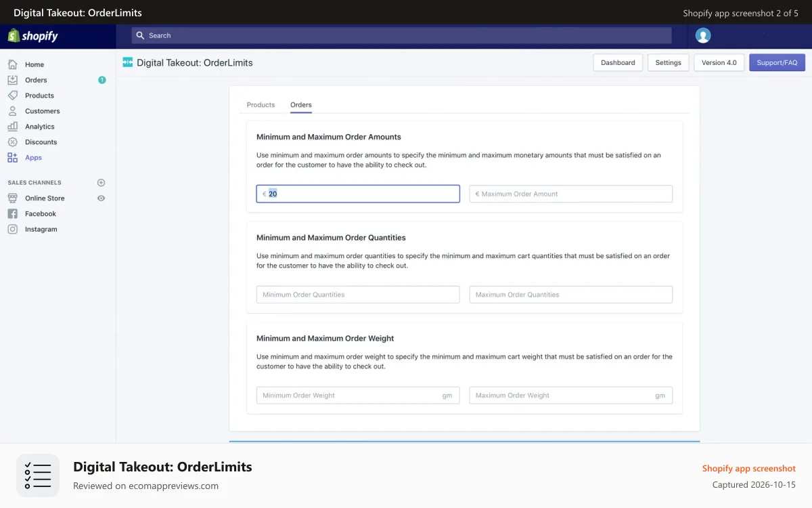Click the Maximum Order Weight field
The image size is (812, 508).
pyautogui.click(x=571, y=396)
